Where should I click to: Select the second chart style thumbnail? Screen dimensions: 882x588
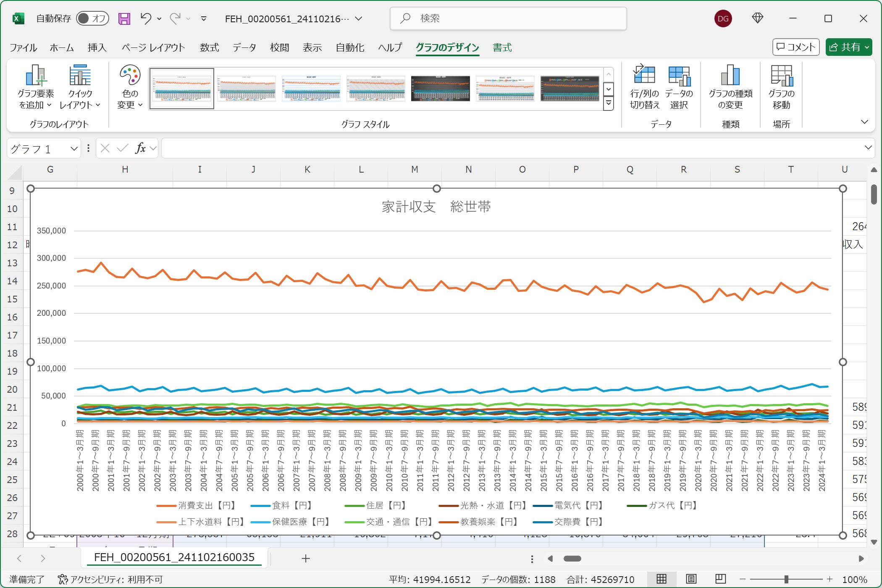tap(247, 89)
